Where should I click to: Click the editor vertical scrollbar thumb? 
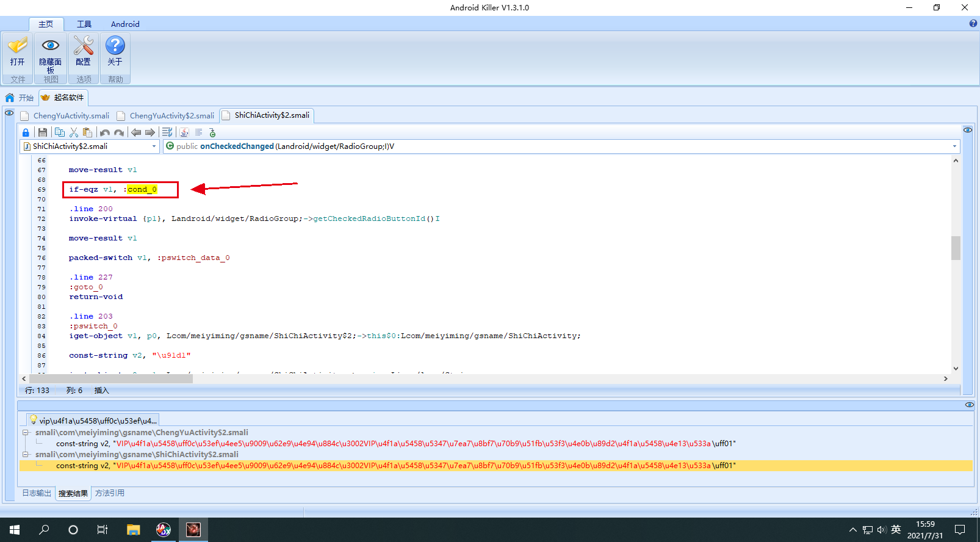[956, 248]
